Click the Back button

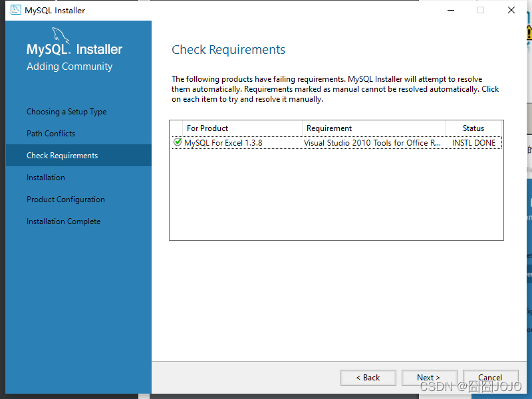[368, 378]
